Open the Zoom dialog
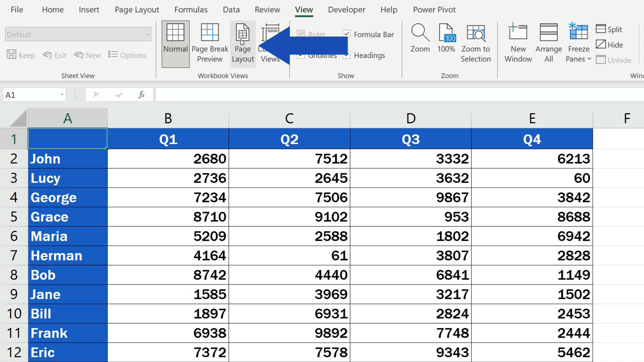Image resolution: width=644 pixels, height=362 pixels. tap(419, 41)
